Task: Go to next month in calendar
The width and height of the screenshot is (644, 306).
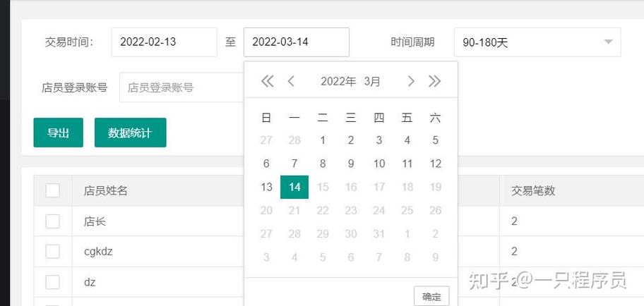Action: (x=410, y=81)
